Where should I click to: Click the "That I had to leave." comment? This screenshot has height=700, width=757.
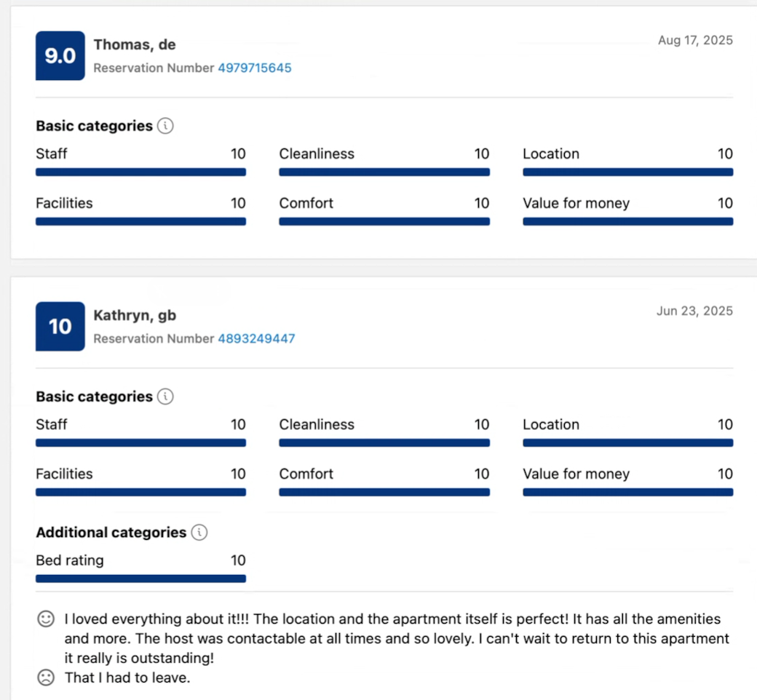click(127, 677)
